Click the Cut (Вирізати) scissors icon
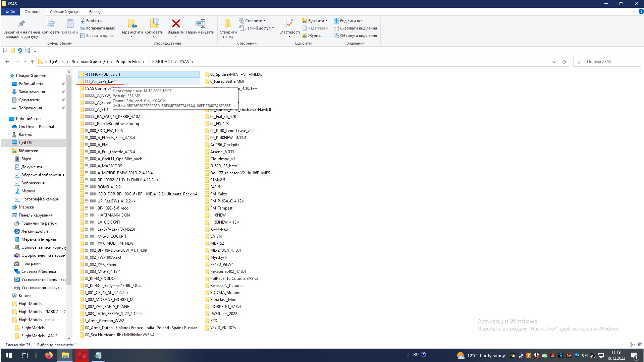 pyautogui.click(x=83, y=21)
